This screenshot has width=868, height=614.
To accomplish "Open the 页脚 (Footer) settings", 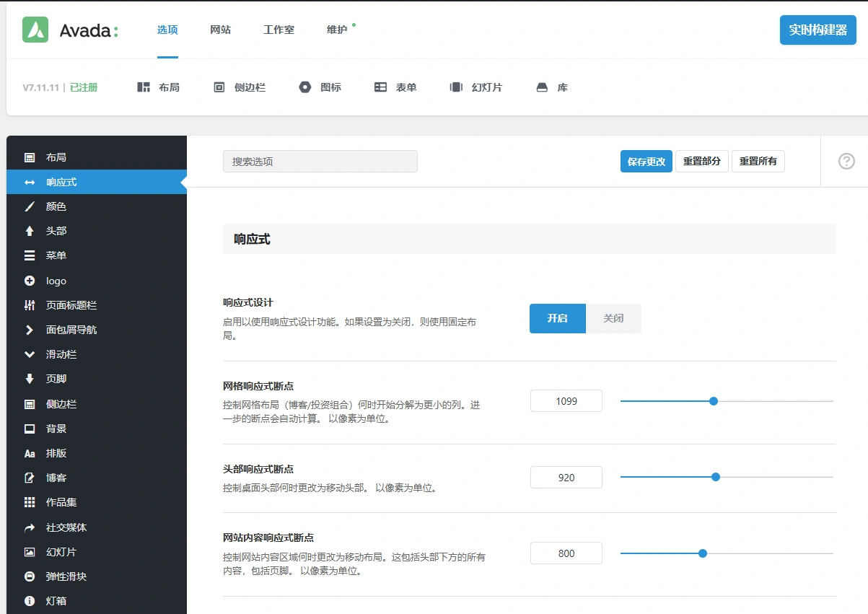I will (54, 378).
